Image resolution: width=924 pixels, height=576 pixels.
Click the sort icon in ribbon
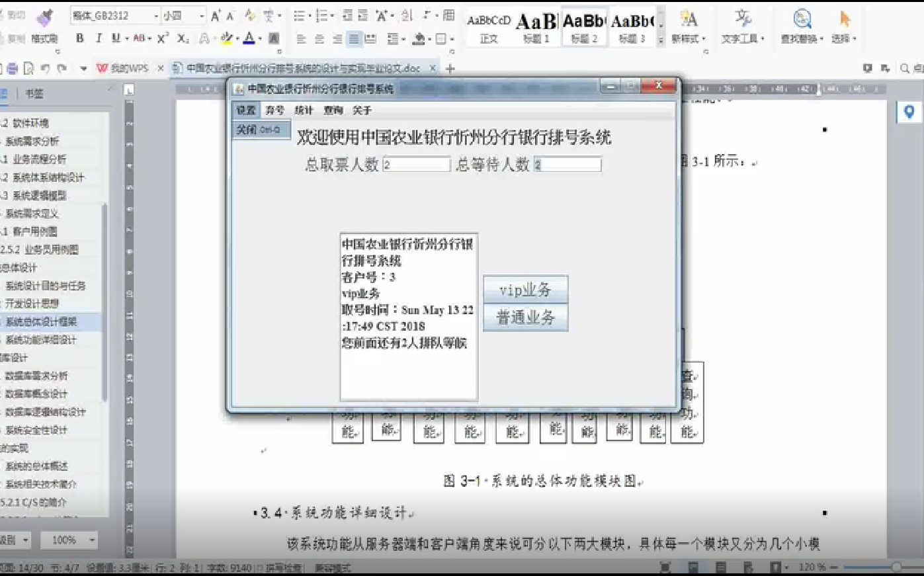click(407, 15)
